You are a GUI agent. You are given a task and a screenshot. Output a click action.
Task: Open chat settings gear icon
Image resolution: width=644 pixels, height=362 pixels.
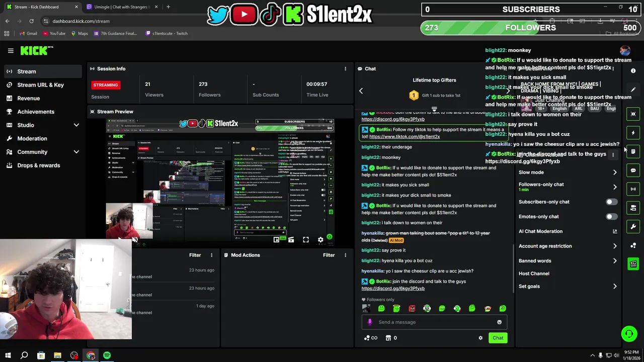tap(480, 338)
